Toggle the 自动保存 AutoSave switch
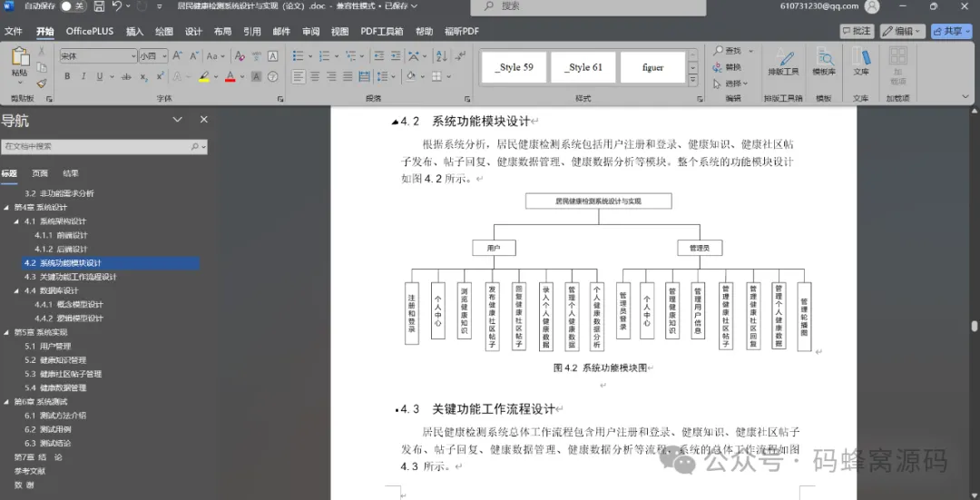This screenshot has height=500, width=980. pos(73,6)
